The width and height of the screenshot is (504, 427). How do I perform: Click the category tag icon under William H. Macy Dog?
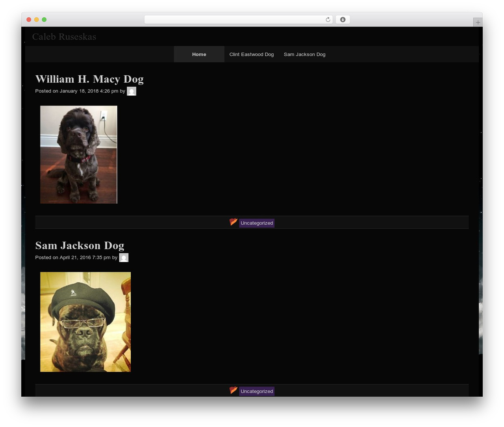click(233, 222)
